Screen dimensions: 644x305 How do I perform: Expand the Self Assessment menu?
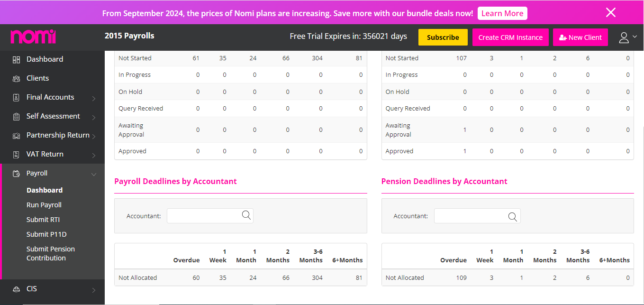94,118
